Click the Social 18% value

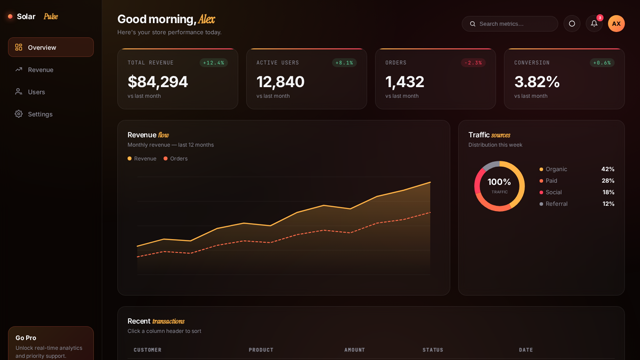pyautogui.click(x=608, y=192)
